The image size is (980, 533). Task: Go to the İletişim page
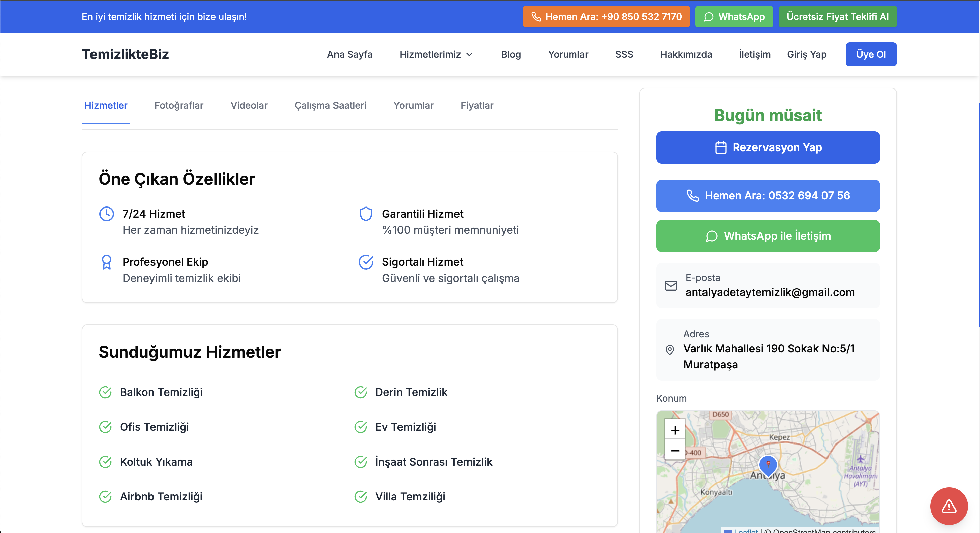[x=755, y=54]
